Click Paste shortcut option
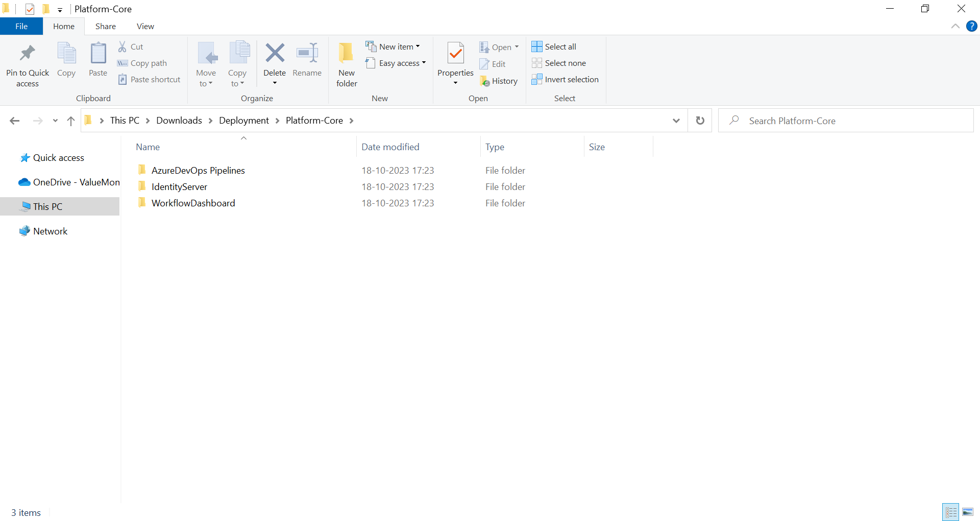The width and height of the screenshot is (980, 521). (x=150, y=79)
